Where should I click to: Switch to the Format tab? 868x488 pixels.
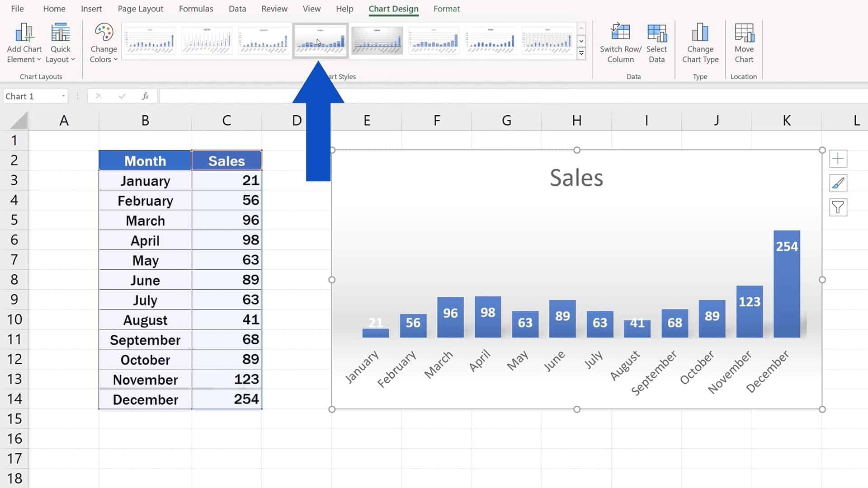tap(447, 9)
